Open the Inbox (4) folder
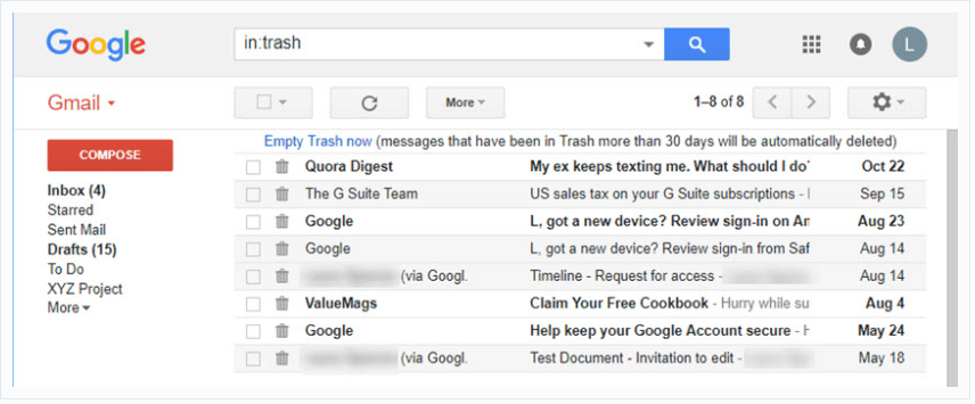This screenshot has height=404, width=975. tap(76, 191)
